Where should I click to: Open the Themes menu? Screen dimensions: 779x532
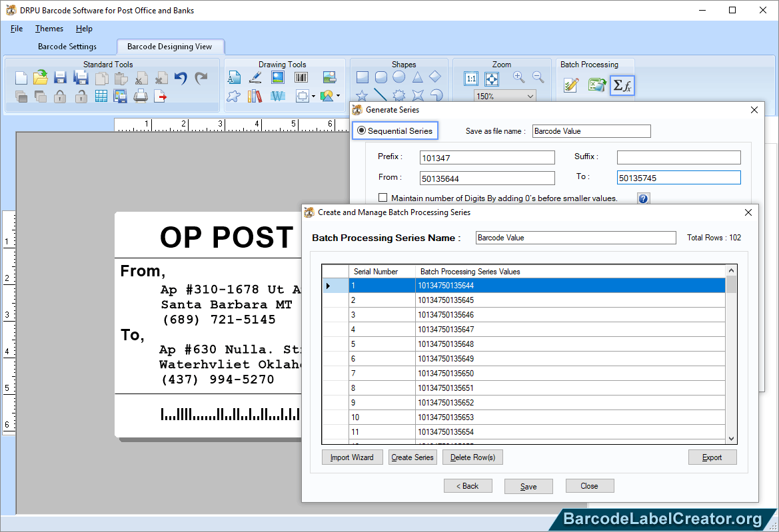point(49,29)
